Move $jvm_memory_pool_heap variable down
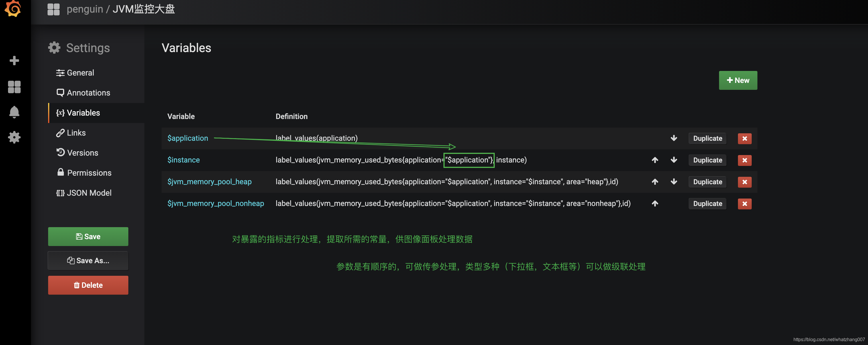 [x=673, y=182]
